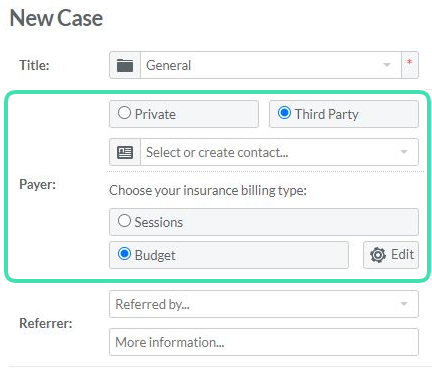The height and width of the screenshot is (368, 432).
Task: Click the Referred by placeholder text
Action: click(x=152, y=304)
